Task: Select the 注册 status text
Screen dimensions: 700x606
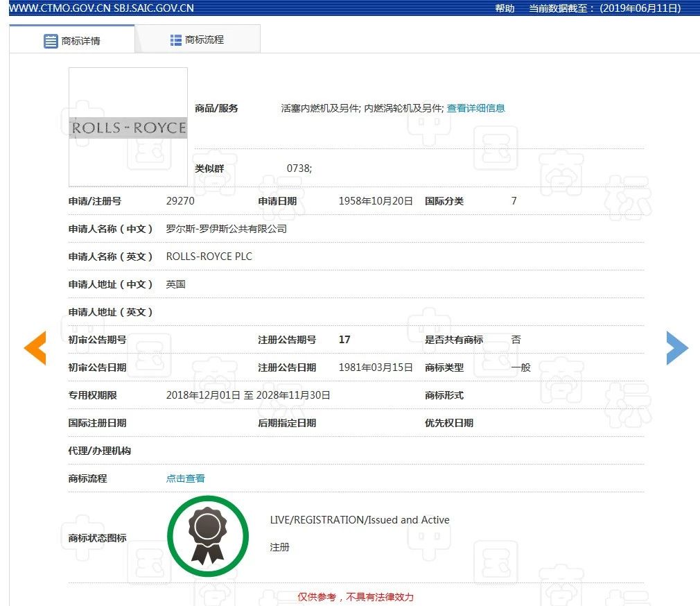Action: pos(279,547)
